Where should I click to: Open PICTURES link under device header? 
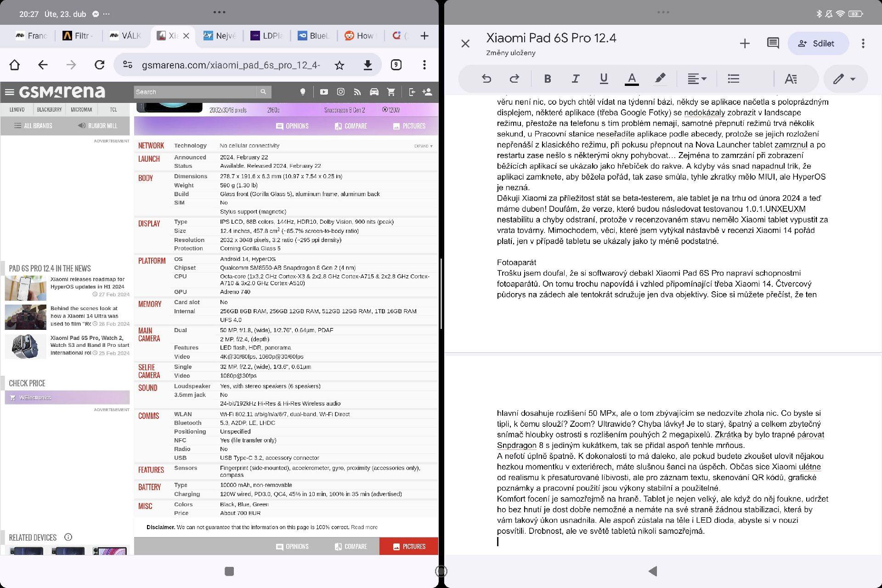409,126
